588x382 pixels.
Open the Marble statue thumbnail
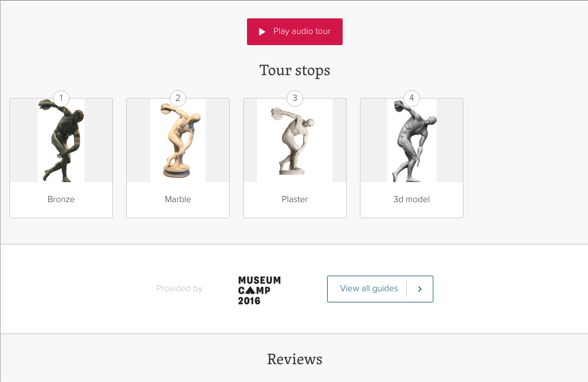[178, 140]
